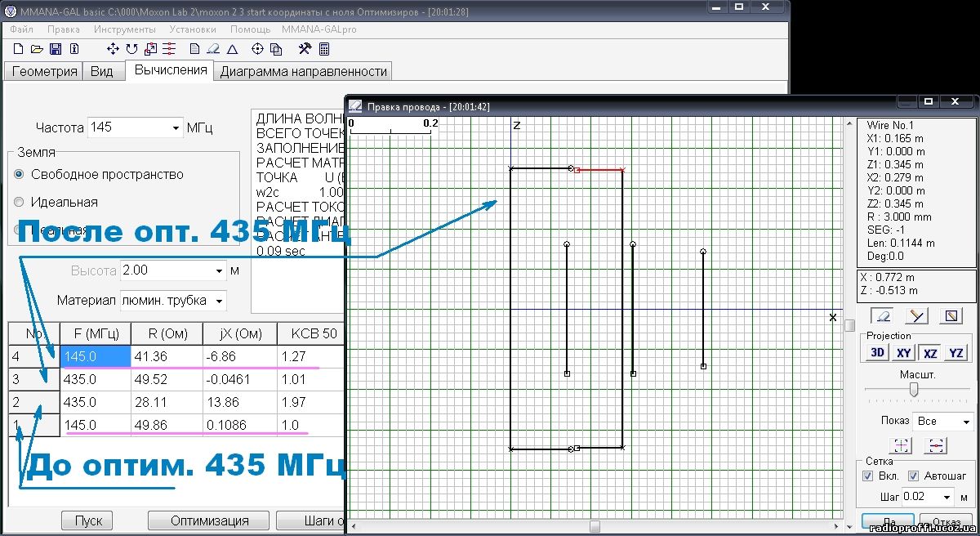Click the F (МГц) column header

96,333
